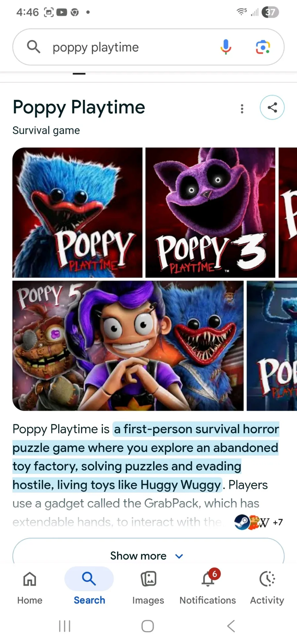This screenshot has height=644, width=297.
Task: Open the three-dot more options menu
Action: click(242, 108)
